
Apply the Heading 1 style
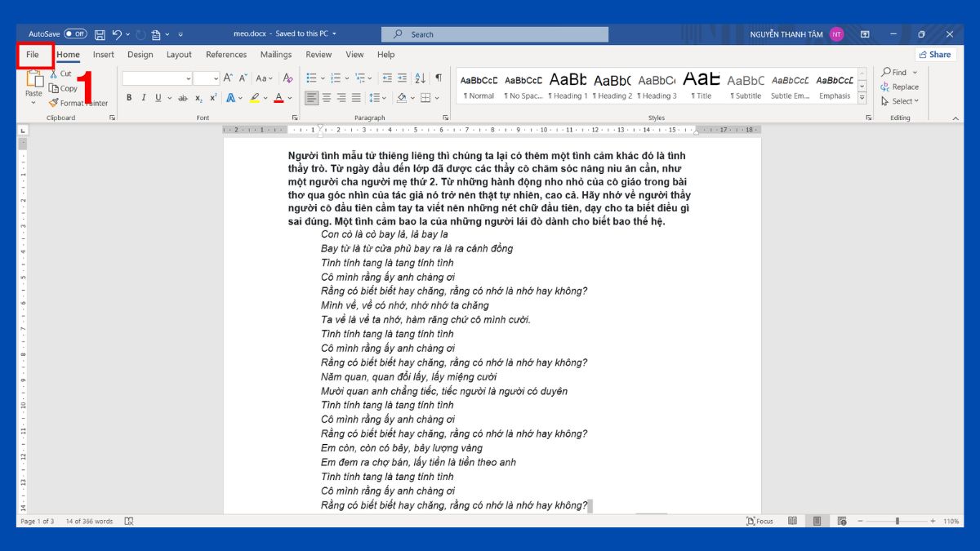coord(568,86)
